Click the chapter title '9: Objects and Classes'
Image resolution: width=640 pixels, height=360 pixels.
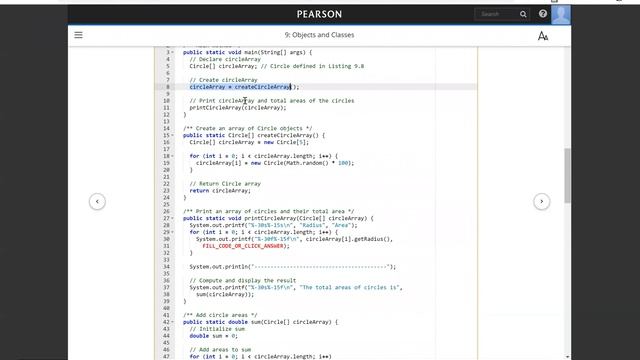click(x=319, y=35)
